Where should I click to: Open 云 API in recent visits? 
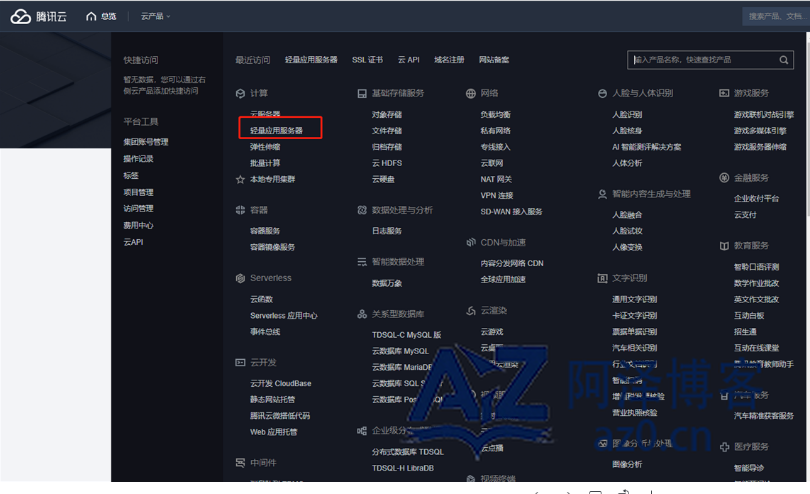pyautogui.click(x=409, y=60)
